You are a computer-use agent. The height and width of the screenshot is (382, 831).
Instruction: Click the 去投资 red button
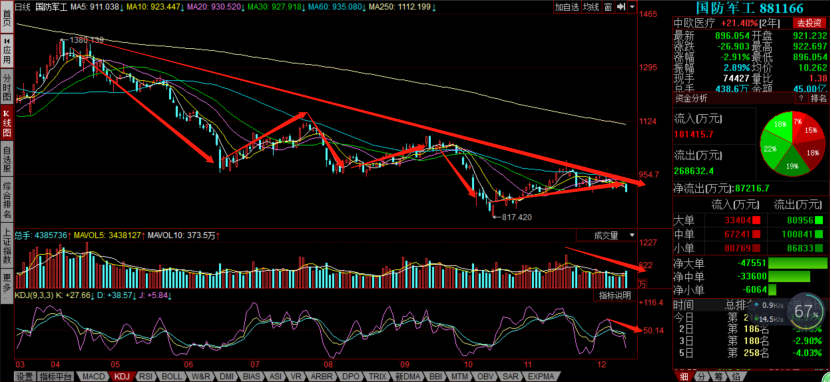(x=810, y=23)
